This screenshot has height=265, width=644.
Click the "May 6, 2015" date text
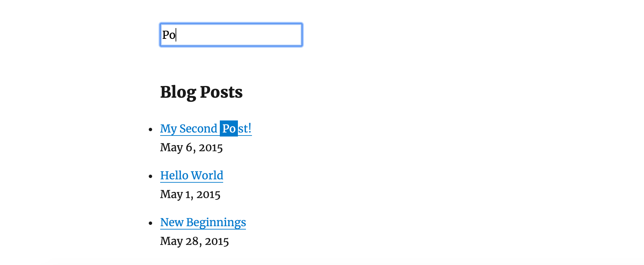point(191,147)
